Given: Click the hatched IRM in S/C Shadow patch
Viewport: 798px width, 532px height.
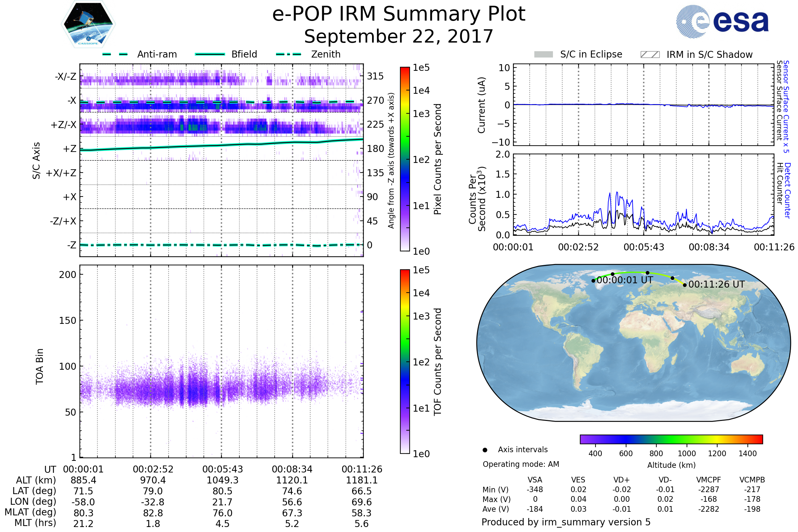Looking at the screenshot, I should [x=650, y=55].
